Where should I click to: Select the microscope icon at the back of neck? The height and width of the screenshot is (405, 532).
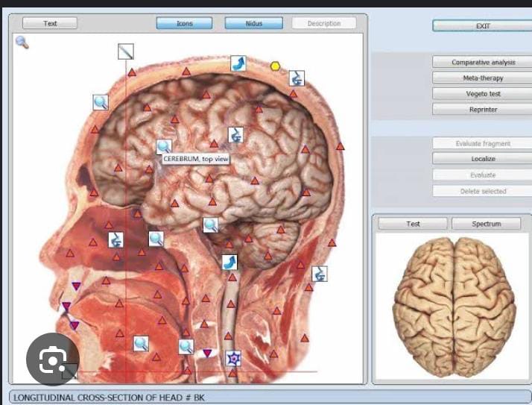pyautogui.click(x=319, y=273)
